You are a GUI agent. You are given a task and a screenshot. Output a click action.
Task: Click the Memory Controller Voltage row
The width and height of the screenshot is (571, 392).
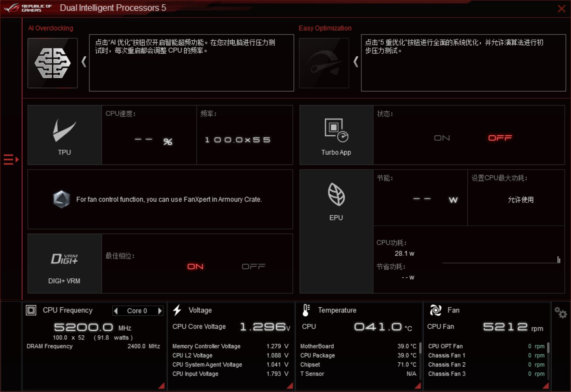(x=230, y=346)
